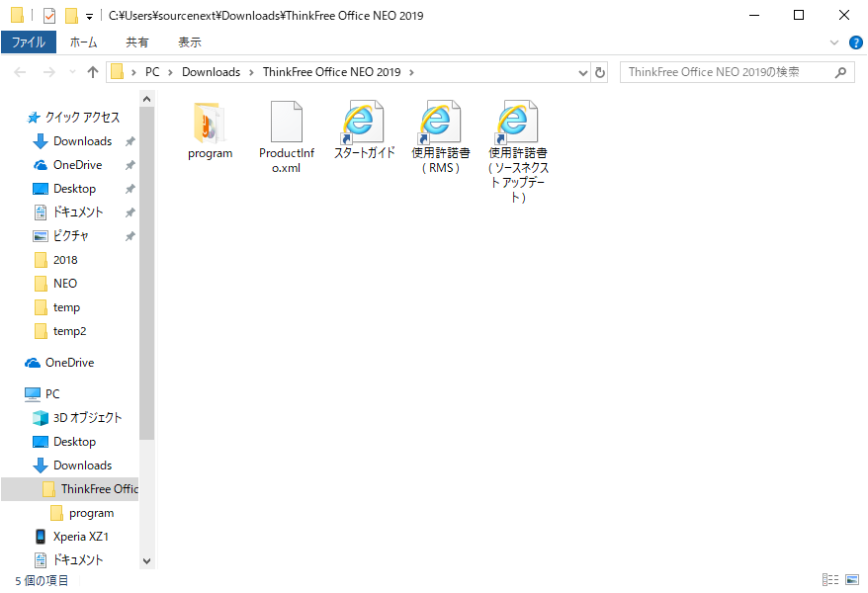Open the ホーム ribbon tab
The height and width of the screenshot is (593, 868).
coord(84,42)
